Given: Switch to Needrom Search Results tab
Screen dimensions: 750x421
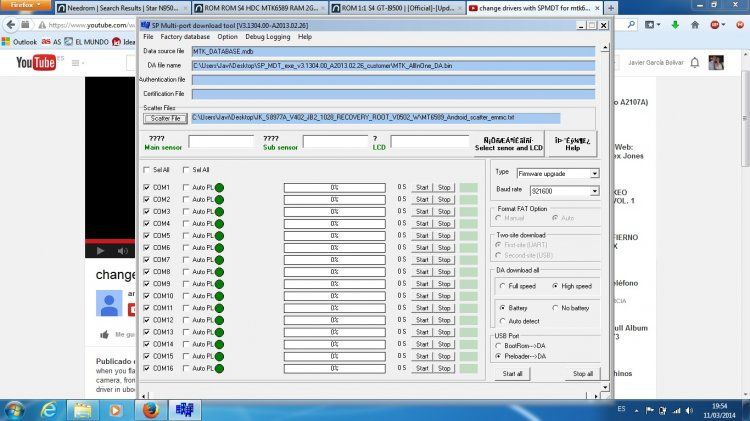Looking at the screenshot, I should click(x=122, y=8).
